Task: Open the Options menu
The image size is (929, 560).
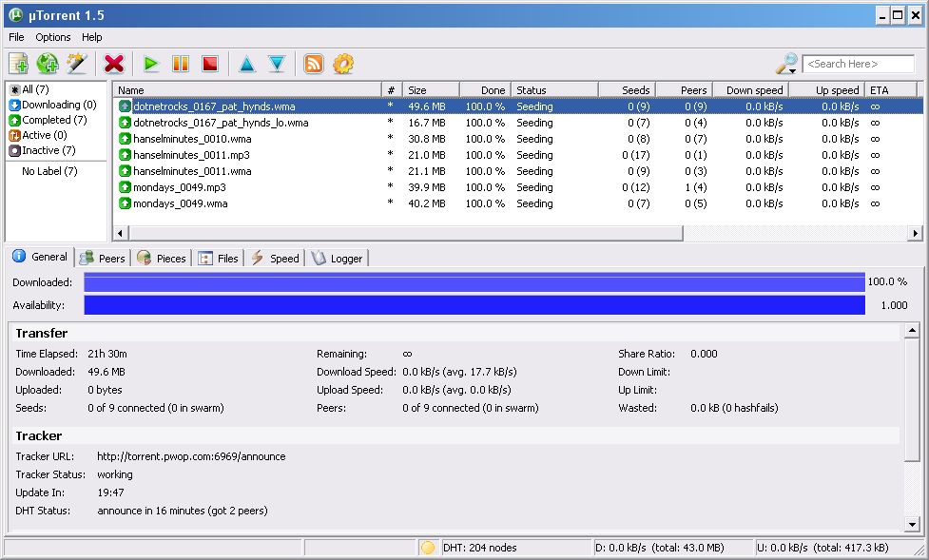Action: pyautogui.click(x=53, y=37)
